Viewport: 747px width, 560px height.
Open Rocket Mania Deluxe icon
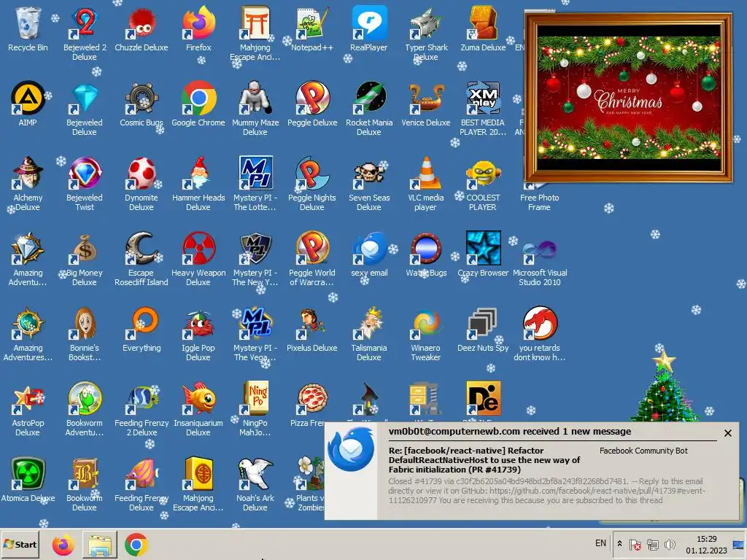(x=368, y=98)
